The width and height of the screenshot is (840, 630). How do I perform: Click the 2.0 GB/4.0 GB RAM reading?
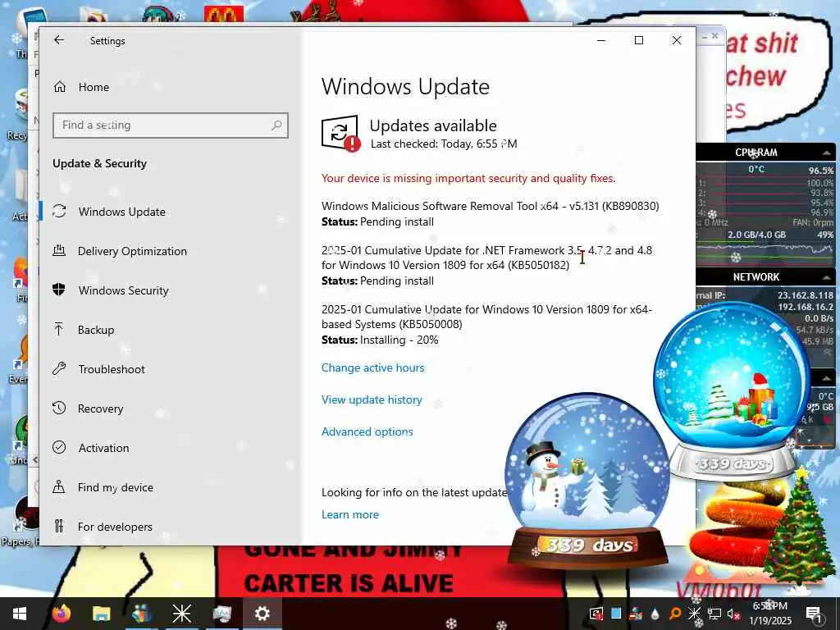[x=756, y=235]
